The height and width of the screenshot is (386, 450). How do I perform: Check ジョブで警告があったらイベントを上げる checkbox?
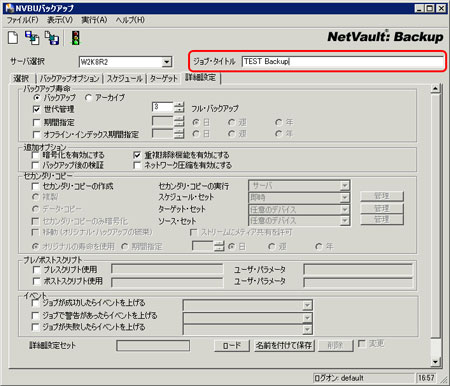[x=35, y=315]
